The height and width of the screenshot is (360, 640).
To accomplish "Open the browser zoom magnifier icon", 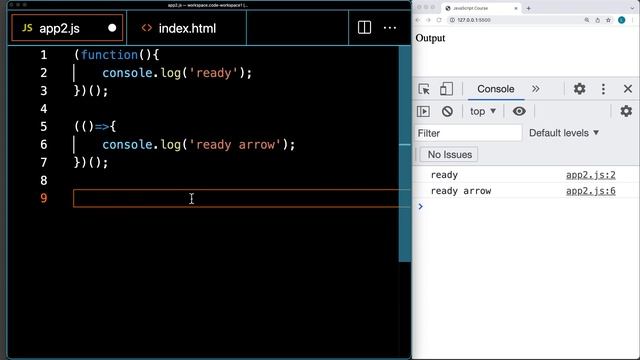I will [587, 20].
